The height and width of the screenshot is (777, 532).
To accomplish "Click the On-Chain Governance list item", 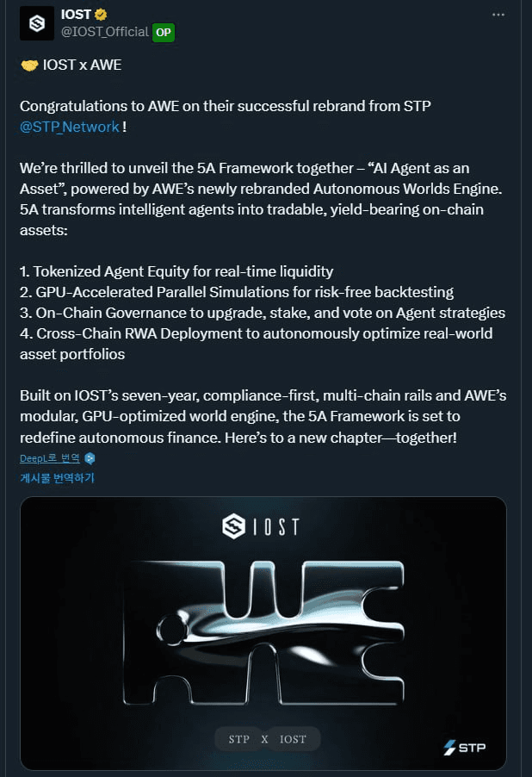I will tap(263, 313).
